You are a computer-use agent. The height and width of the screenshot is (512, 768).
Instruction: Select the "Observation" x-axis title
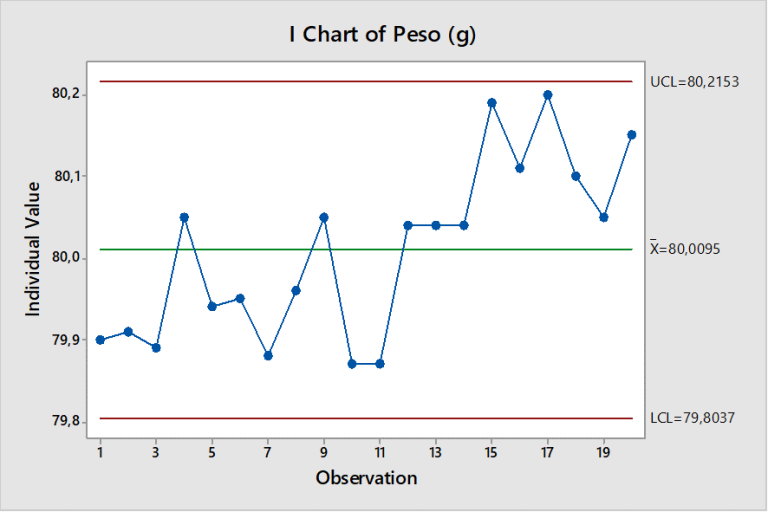[366, 478]
